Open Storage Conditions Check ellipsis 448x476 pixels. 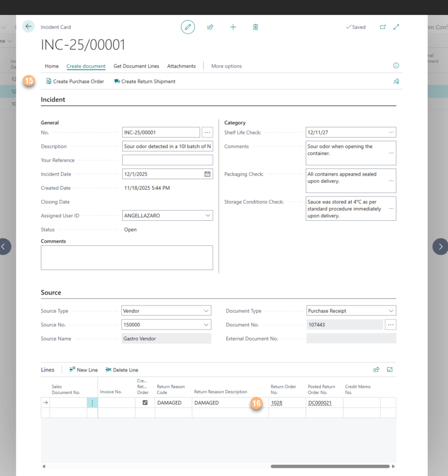[x=391, y=209]
